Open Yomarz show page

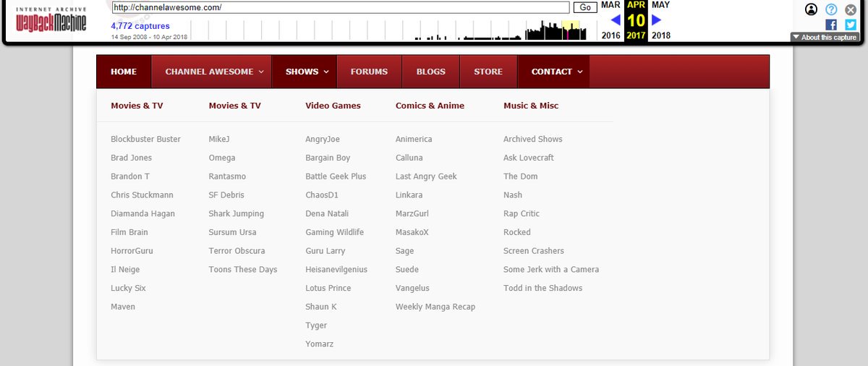[320, 344]
